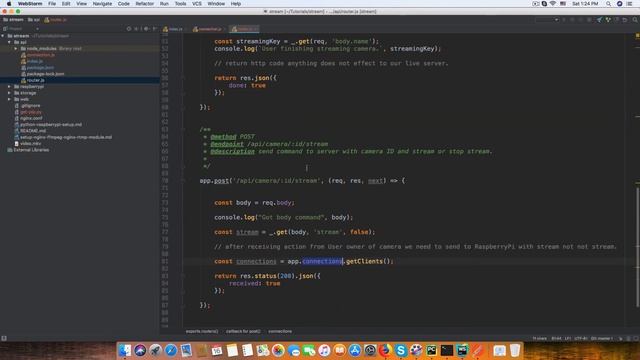
Task: Expand the web folder
Action: click(9, 99)
